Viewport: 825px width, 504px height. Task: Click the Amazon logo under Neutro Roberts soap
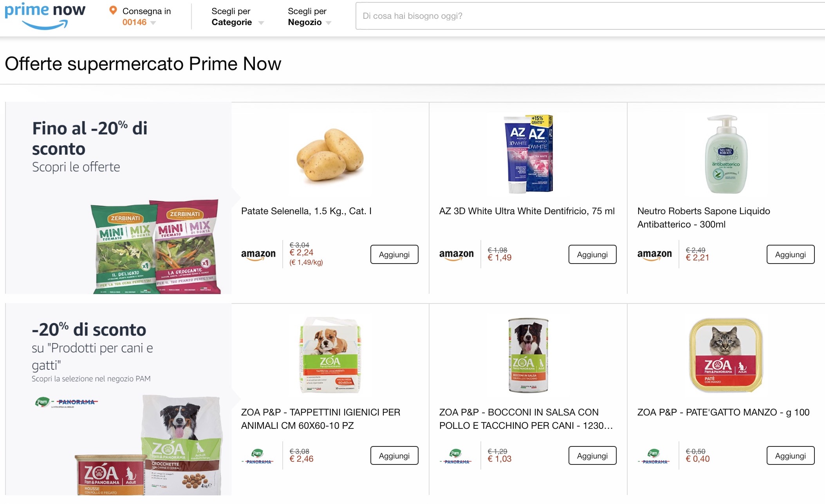coord(655,254)
